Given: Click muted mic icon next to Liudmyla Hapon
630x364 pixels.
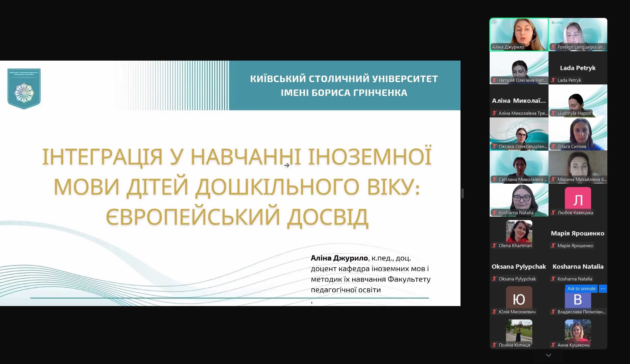Looking at the screenshot, I should click(553, 113).
